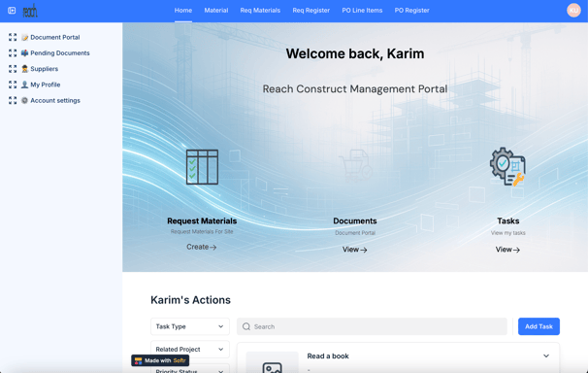Go to Suppliers in the sidebar

[45, 69]
